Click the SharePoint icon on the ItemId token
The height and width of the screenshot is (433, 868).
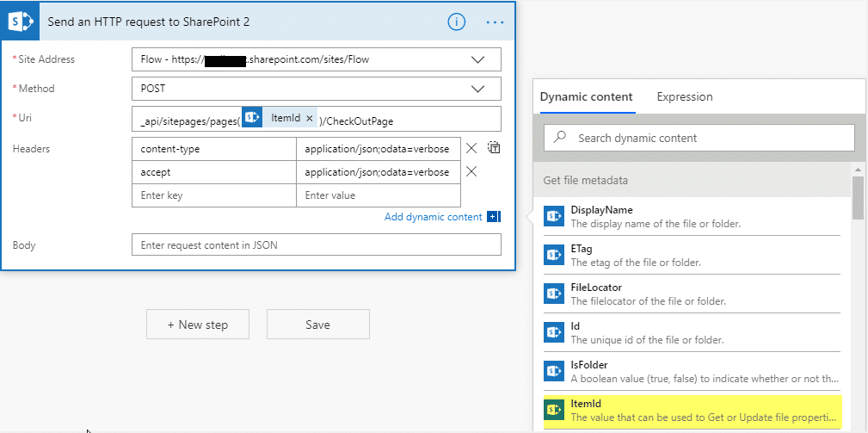pyautogui.click(x=252, y=118)
